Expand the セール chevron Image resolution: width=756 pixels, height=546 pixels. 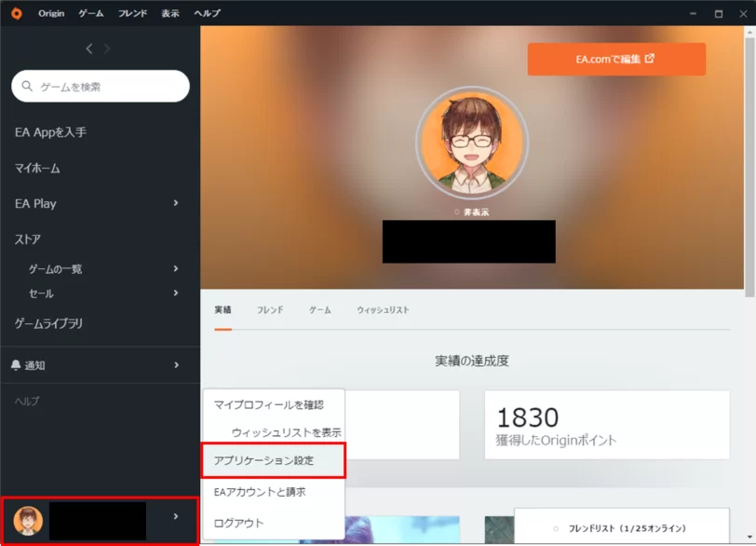tap(176, 293)
